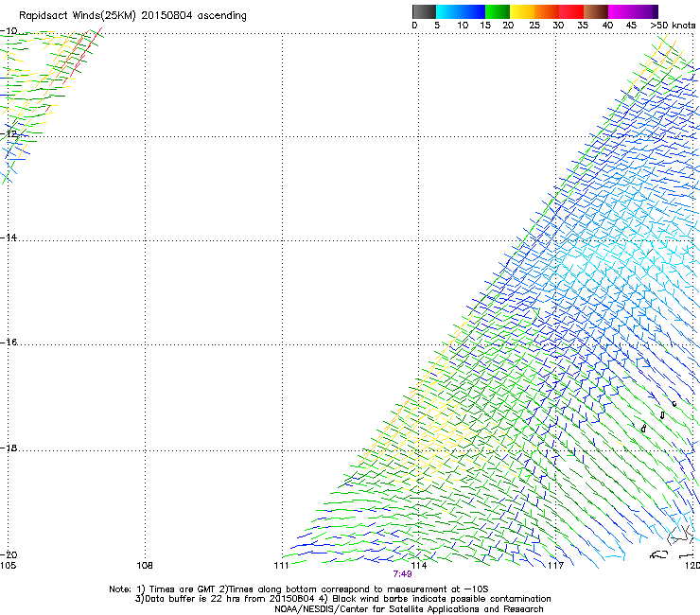Click the '-12' latitude axis label

[x=9, y=133]
